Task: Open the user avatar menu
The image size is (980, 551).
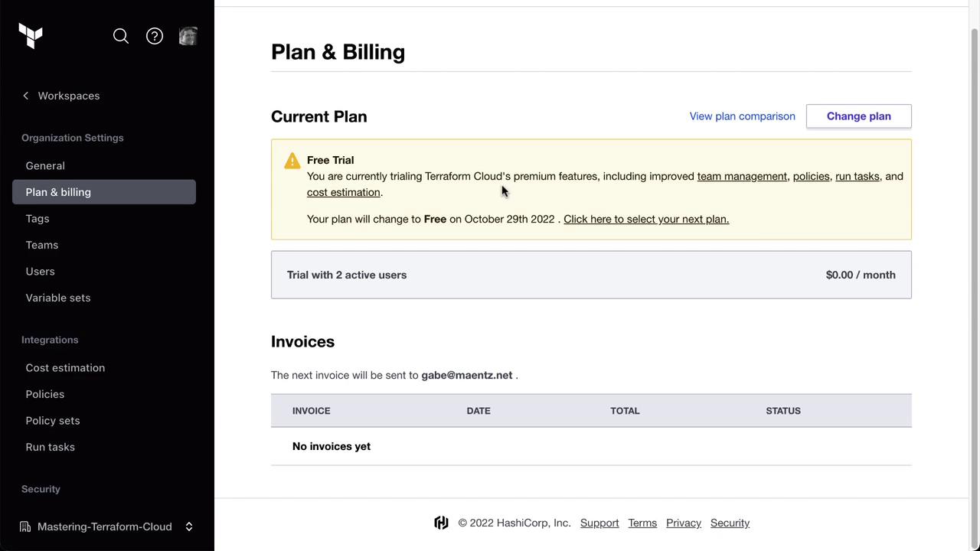Action: (x=188, y=36)
